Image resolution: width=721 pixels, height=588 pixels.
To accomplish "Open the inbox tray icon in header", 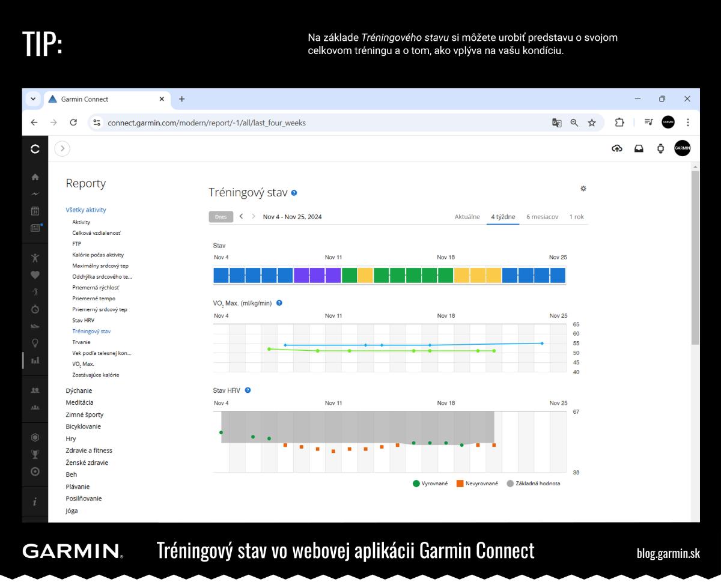I will pyautogui.click(x=639, y=148).
